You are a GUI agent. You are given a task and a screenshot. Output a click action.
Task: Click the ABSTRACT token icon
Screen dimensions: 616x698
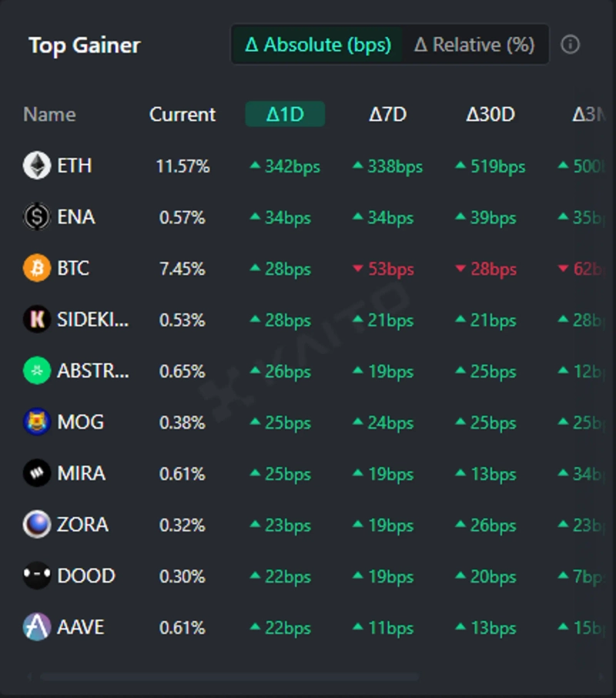pos(36,371)
